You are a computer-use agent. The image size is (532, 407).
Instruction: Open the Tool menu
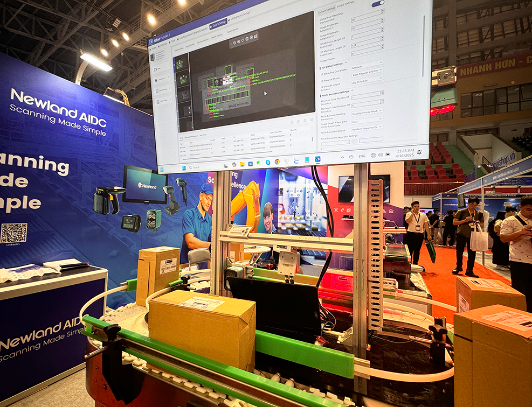[172, 41]
